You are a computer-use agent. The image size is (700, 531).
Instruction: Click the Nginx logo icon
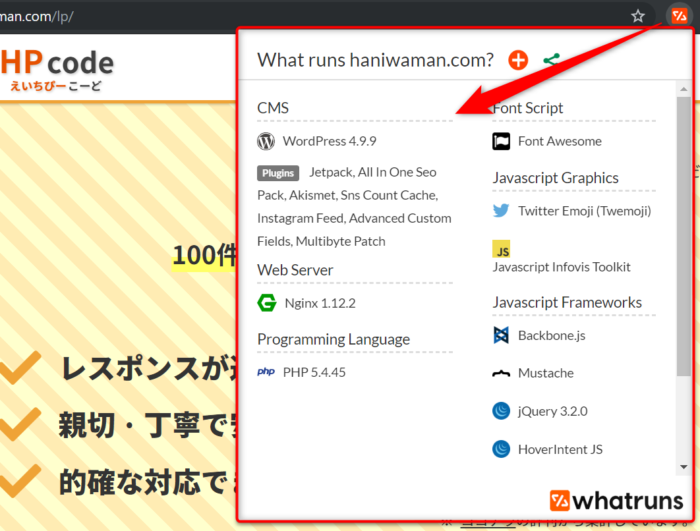266,302
